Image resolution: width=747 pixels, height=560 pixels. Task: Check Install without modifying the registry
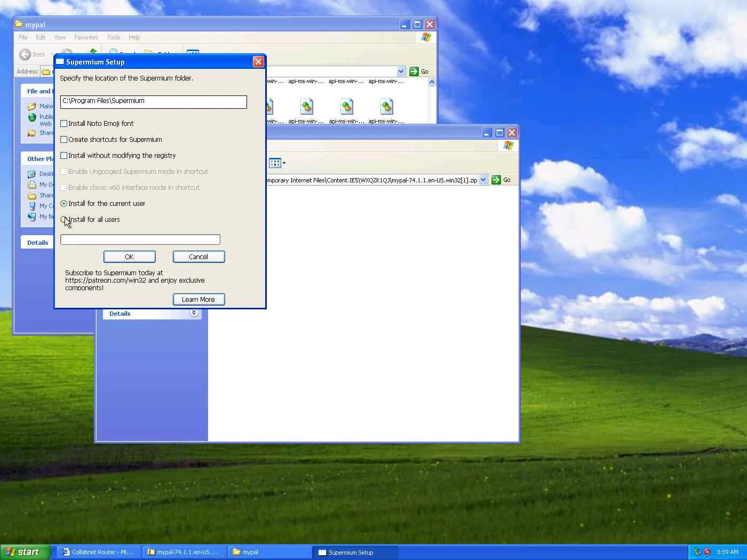64,155
